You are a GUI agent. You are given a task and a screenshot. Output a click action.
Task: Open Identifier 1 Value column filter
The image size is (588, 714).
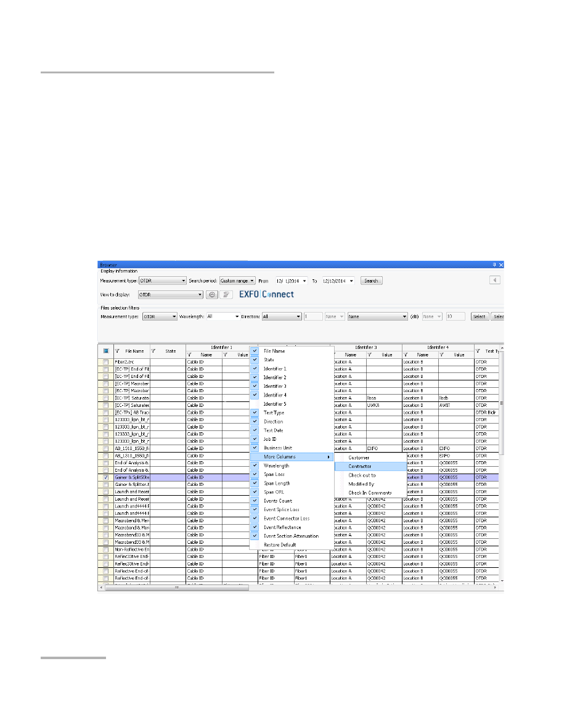[x=226, y=355]
